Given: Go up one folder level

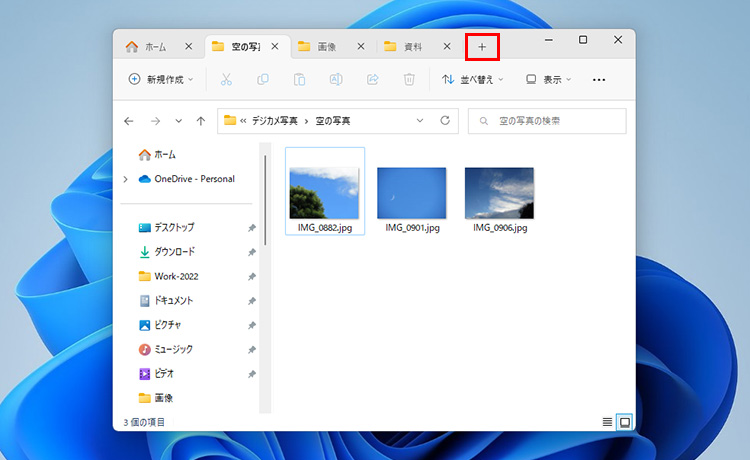Looking at the screenshot, I should pos(201,121).
